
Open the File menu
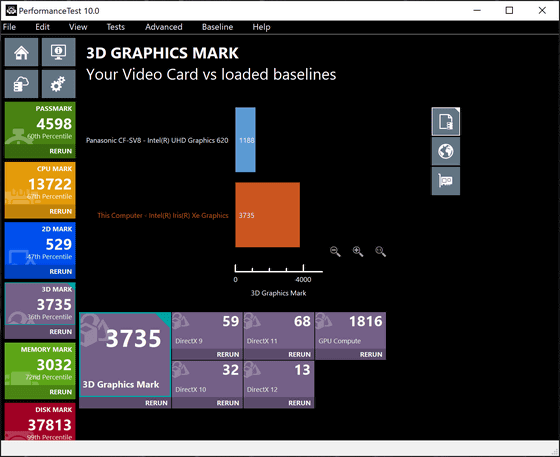[9, 27]
